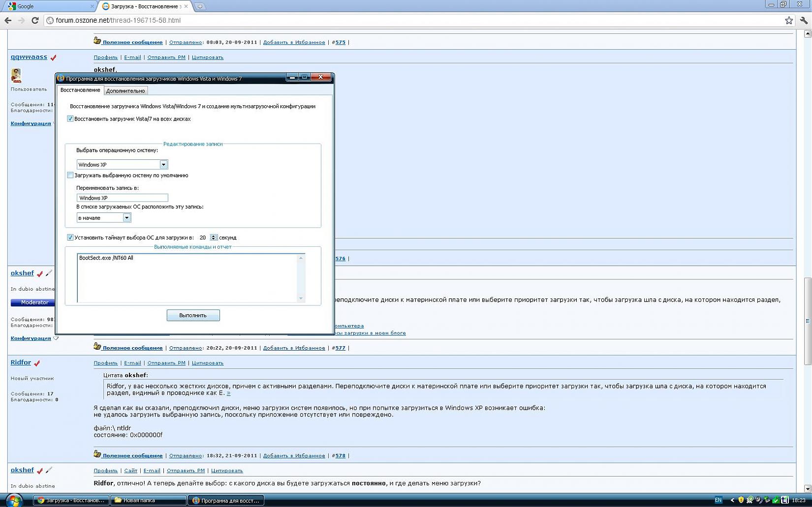Open post number #575 link
The height and width of the screenshot is (507, 812).
[x=340, y=42]
